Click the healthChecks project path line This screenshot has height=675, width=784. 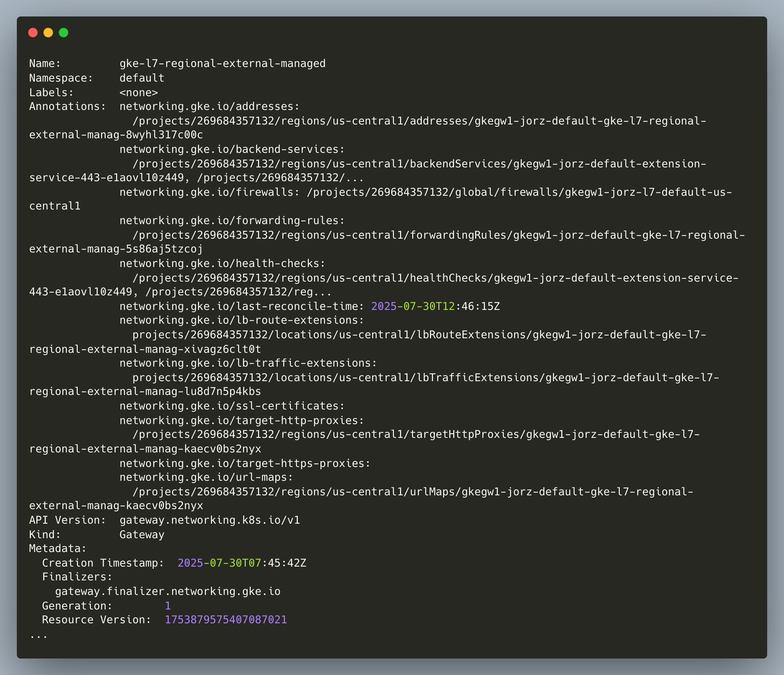pos(435,278)
